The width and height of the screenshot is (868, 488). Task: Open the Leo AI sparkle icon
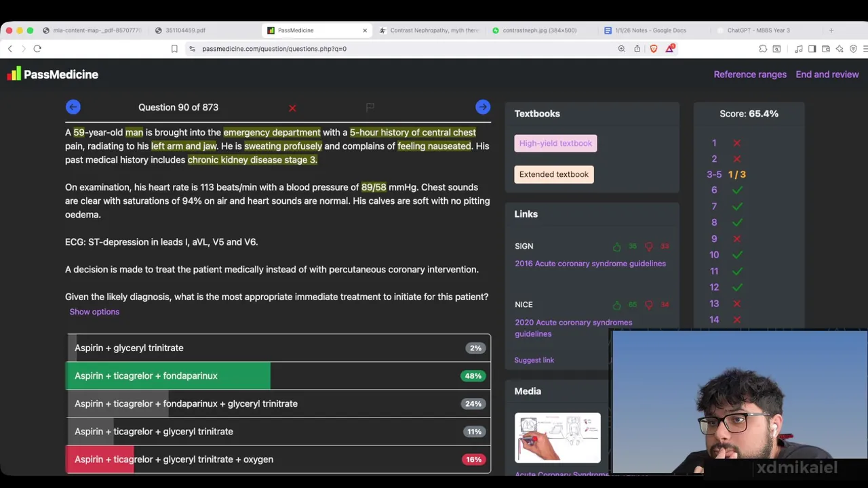point(840,49)
